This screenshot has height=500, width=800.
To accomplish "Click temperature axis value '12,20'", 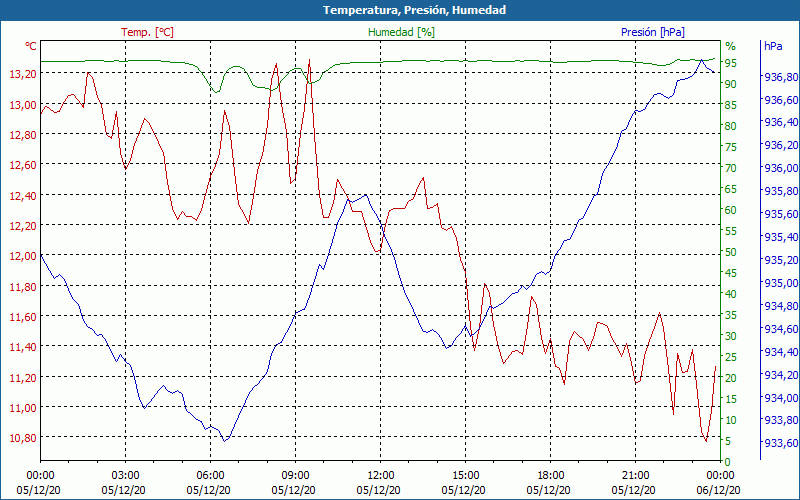I will click(23, 225).
